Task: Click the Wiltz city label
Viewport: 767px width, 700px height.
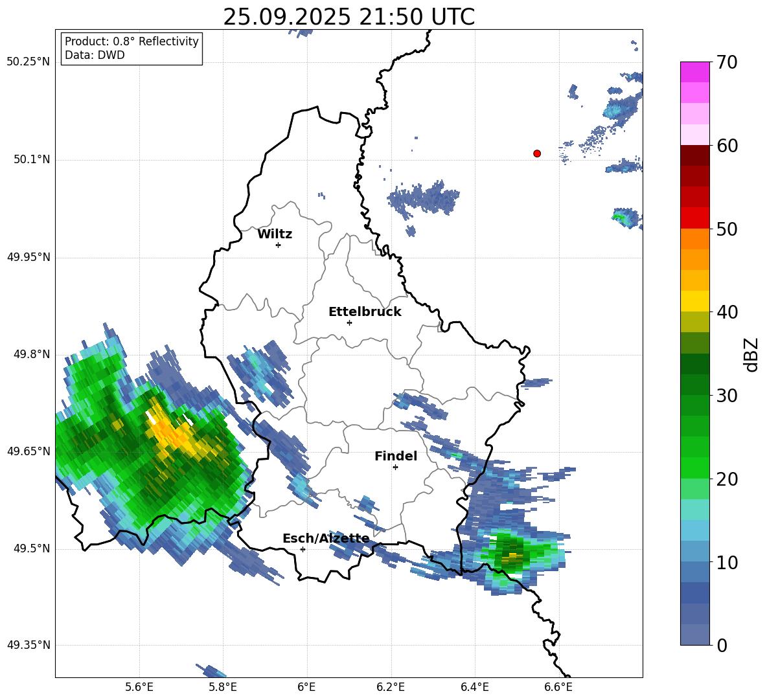Action: (x=275, y=234)
